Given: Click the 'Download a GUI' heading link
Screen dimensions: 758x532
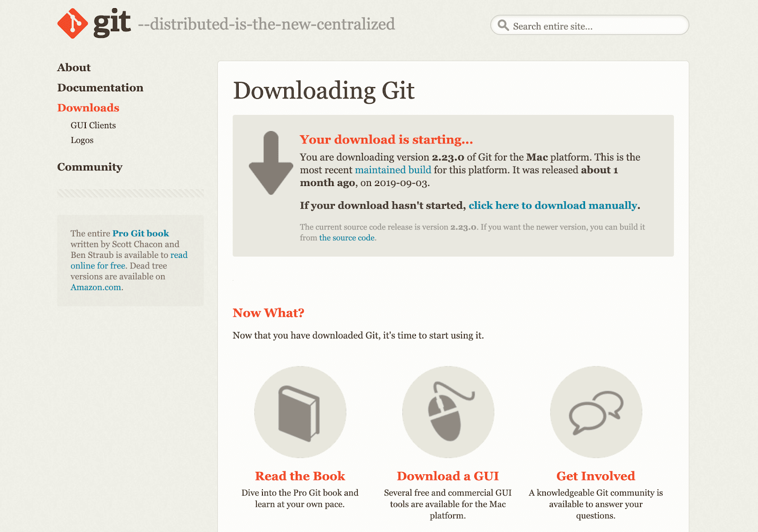Looking at the screenshot, I should (448, 476).
